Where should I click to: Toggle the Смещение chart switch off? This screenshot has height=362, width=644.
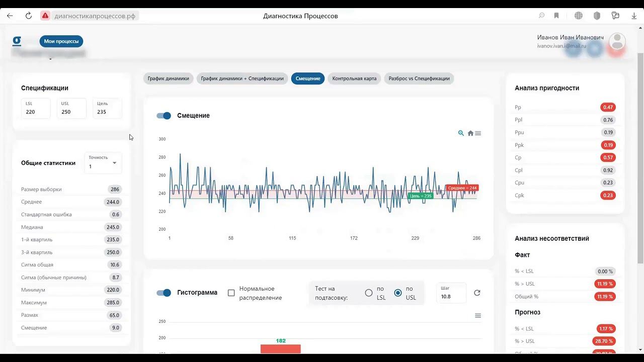pos(164,116)
